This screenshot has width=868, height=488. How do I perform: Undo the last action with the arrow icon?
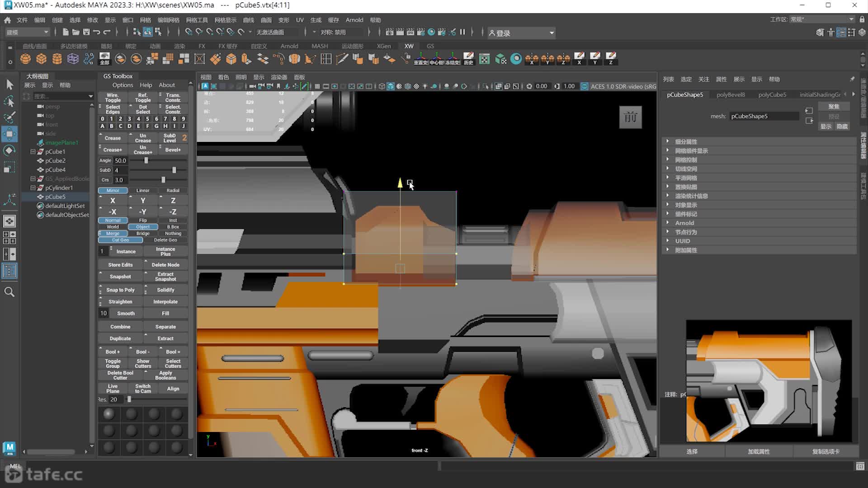click(x=96, y=32)
